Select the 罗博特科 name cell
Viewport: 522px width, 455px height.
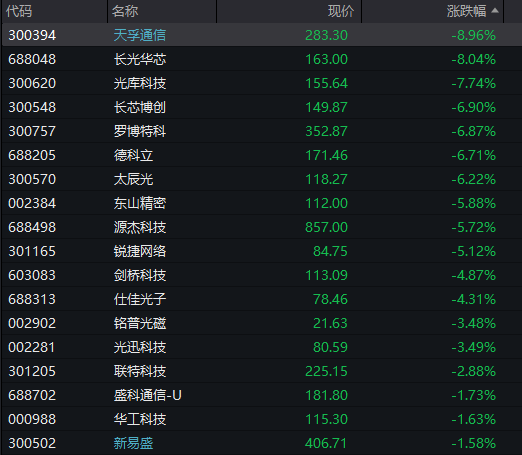140,131
